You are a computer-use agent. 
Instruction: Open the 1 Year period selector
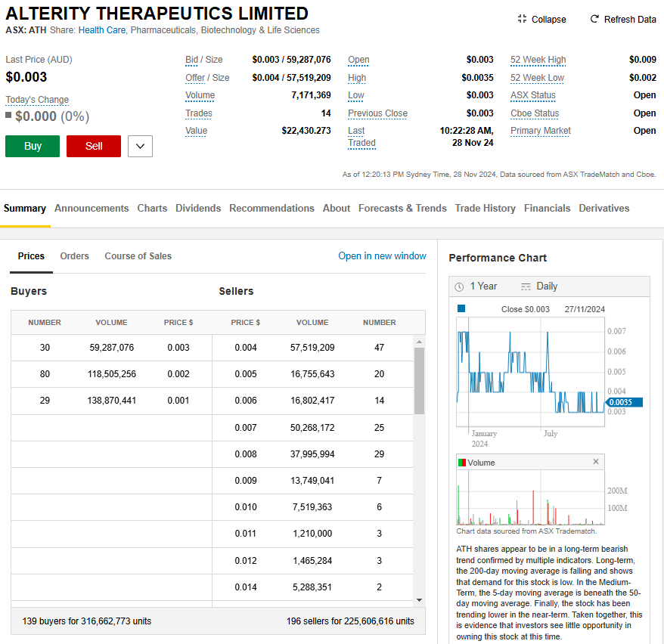(x=476, y=286)
